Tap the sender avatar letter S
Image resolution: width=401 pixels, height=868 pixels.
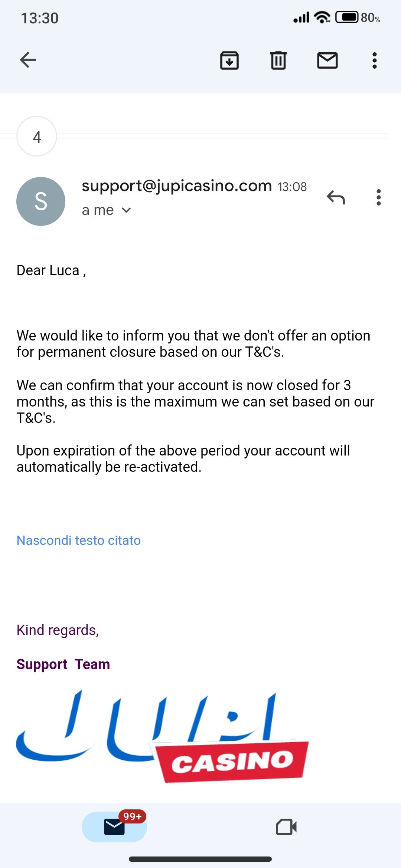click(x=41, y=201)
